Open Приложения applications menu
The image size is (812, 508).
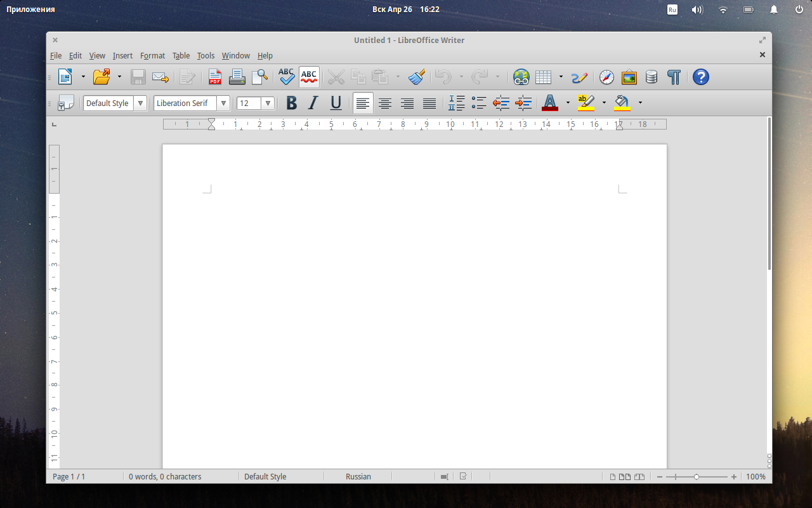[x=30, y=10]
